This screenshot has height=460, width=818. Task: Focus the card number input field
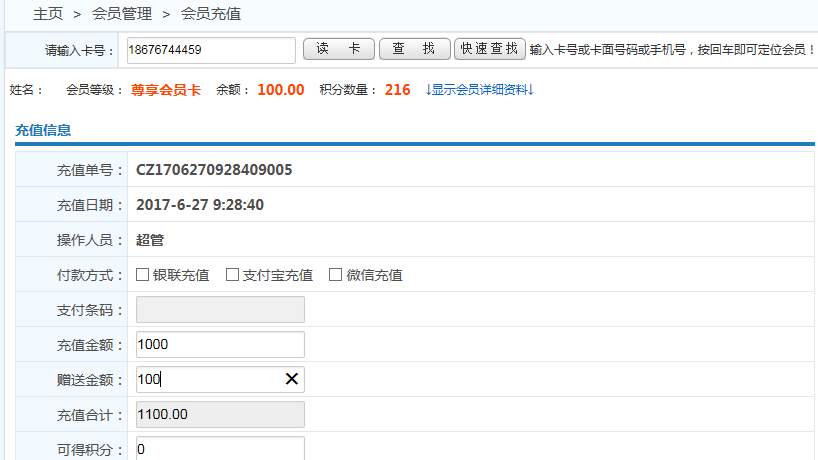click(x=210, y=50)
